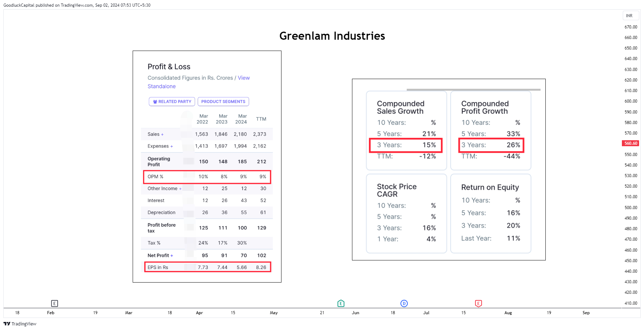Image resolution: width=644 pixels, height=330 pixels.
Task: Expand the Other Income plus icon
Action: click(x=180, y=189)
